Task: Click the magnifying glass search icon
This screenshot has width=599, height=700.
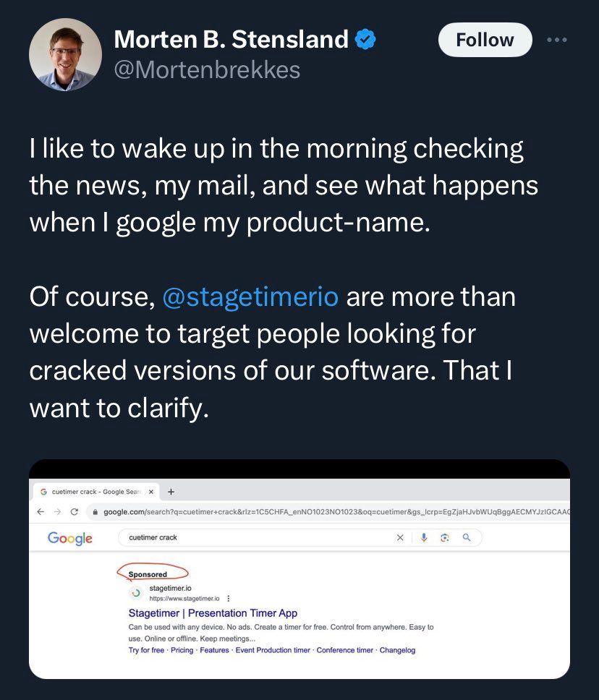Action: pos(467,537)
